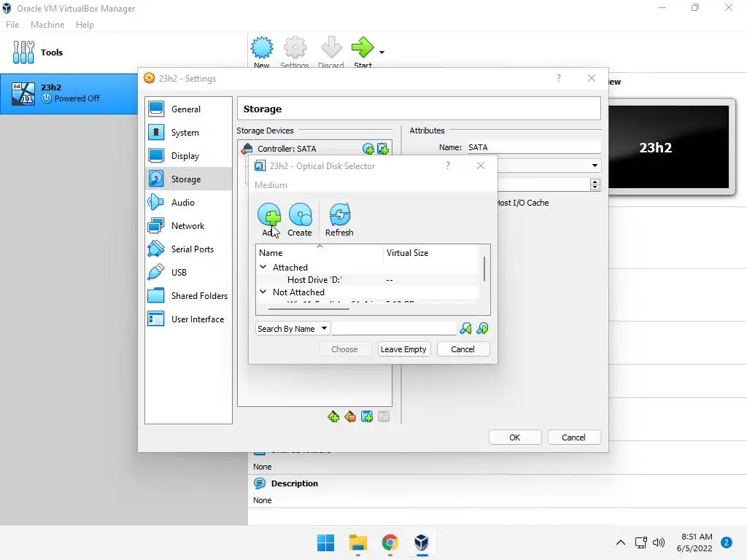Cancel the Optical Disk Selector dialog
Image resolution: width=747 pixels, height=560 pixels.
(x=462, y=349)
